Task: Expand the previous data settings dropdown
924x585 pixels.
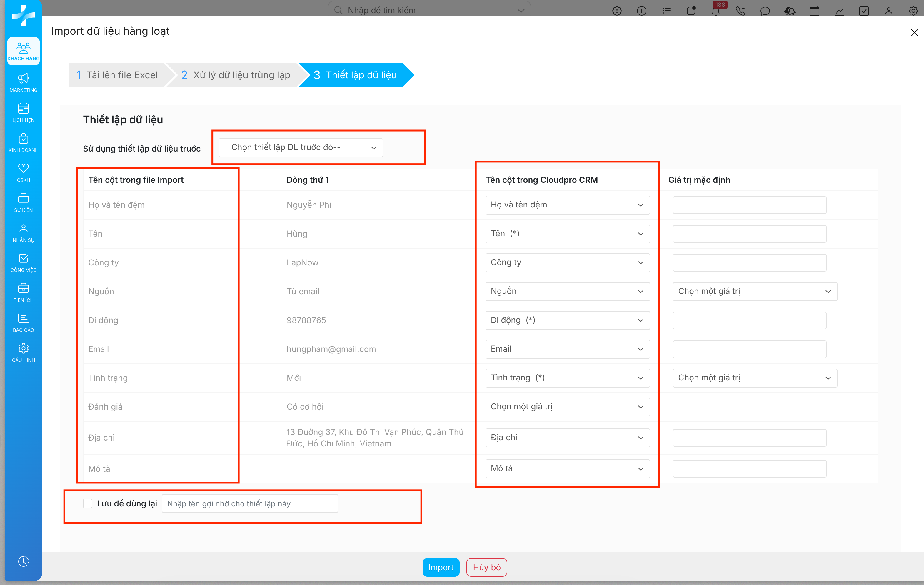Action: point(301,147)
